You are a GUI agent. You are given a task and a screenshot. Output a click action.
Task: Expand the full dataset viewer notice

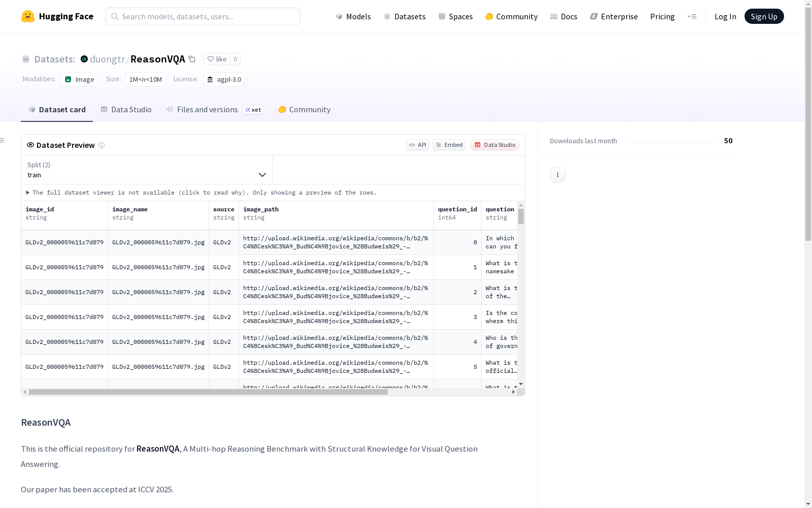pyautogui.click(x=201, y=193)
